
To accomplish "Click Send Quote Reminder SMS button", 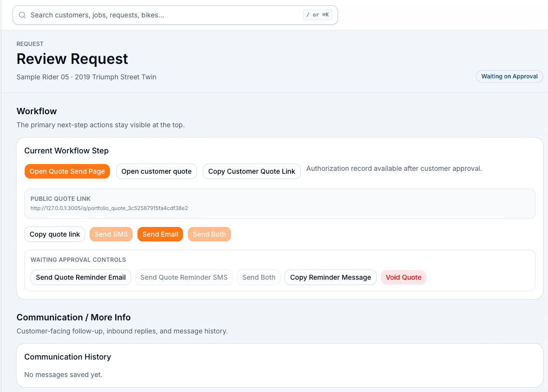I will pyautogui.click(x=184, y=277).
